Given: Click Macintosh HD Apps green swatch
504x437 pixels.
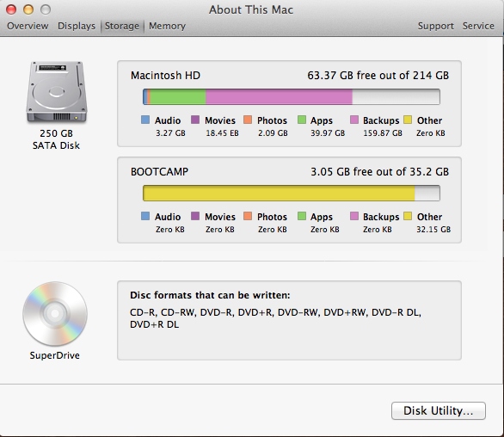Looking at the screenshot, I should click(302, 120).
